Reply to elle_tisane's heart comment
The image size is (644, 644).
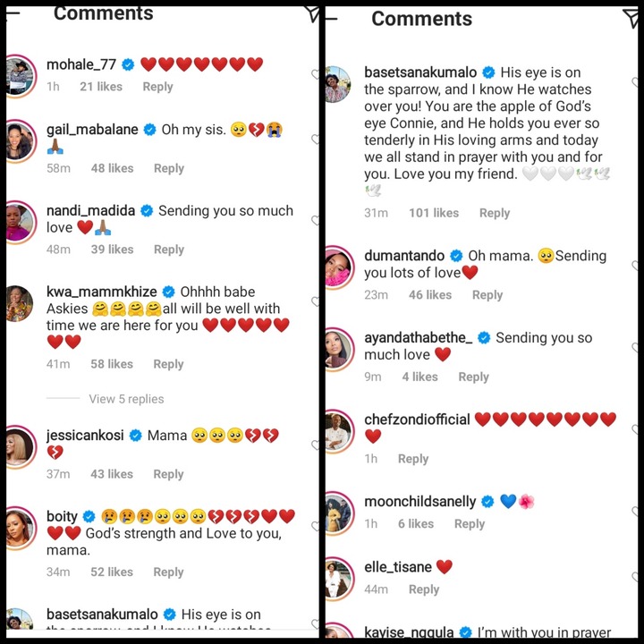(x=424, y=589)
